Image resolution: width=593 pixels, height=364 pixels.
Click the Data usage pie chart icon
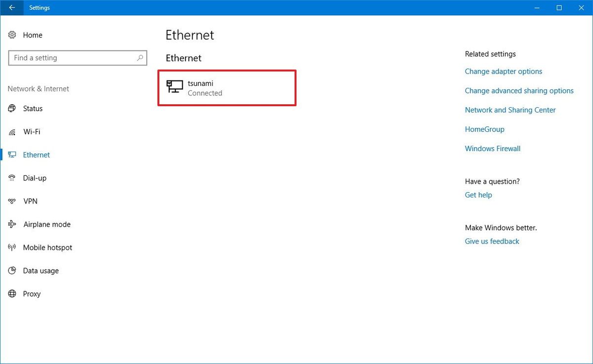click(11, 271)
